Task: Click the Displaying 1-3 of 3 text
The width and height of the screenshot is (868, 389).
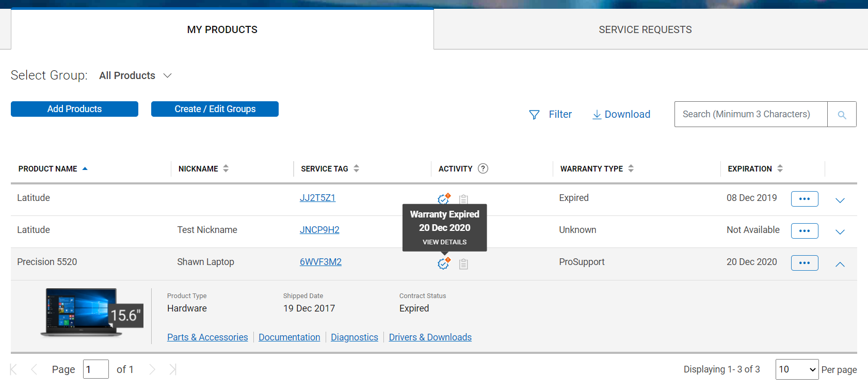Action: (x=721, y=369)
